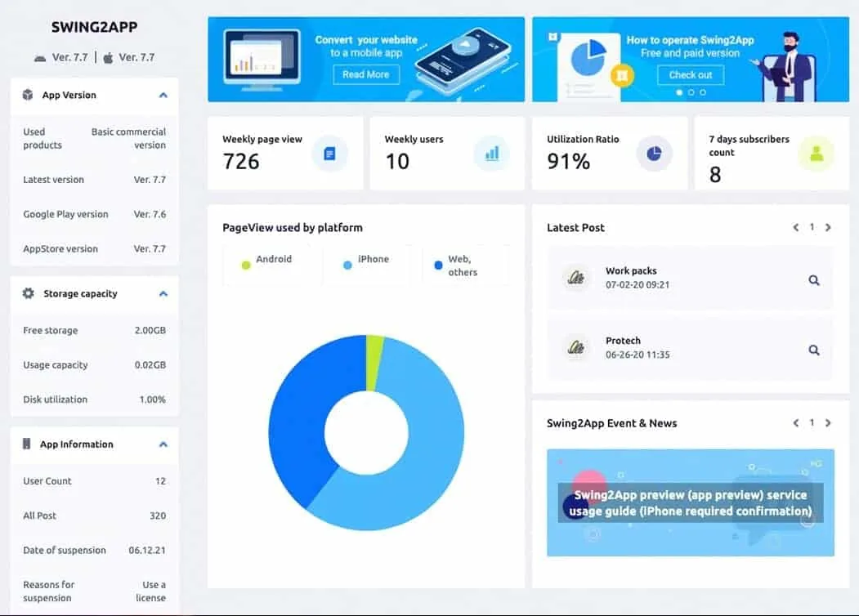Screen dimensions: 859x616
Task: Click the Read More banner button
Action: pyautogui.click(x=365, y=74)
